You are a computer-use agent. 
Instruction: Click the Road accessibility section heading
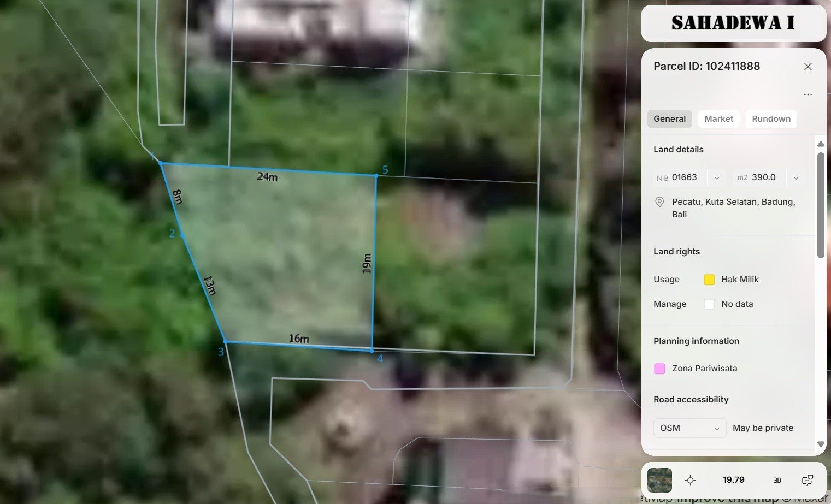pos(691,400)
